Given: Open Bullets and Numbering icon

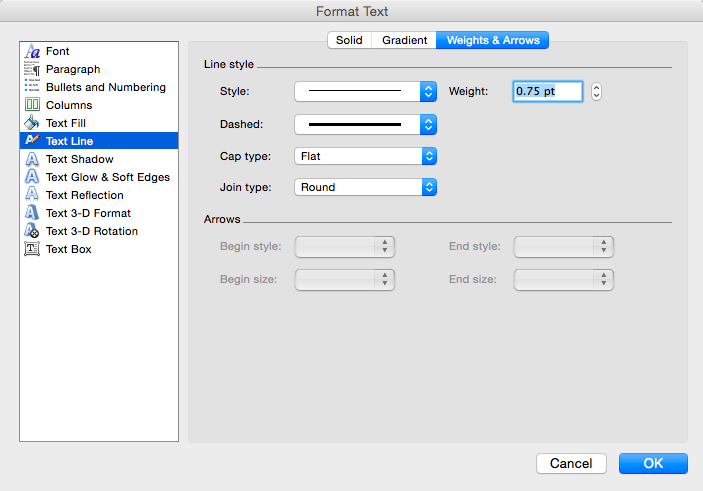Looking at the screenshot, I should pyautogui.click(x=32, y=87).
